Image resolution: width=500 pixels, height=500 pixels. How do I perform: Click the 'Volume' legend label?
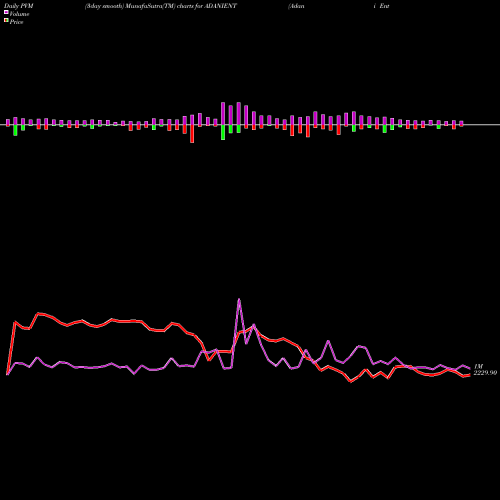click(19, 14)
